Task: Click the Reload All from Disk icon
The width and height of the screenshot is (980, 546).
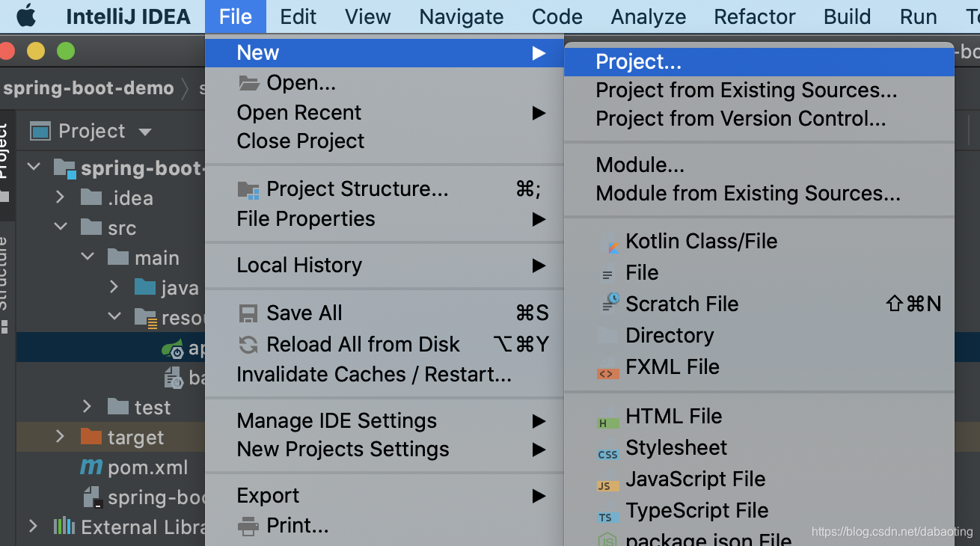Action: click(x=248, y=345)
